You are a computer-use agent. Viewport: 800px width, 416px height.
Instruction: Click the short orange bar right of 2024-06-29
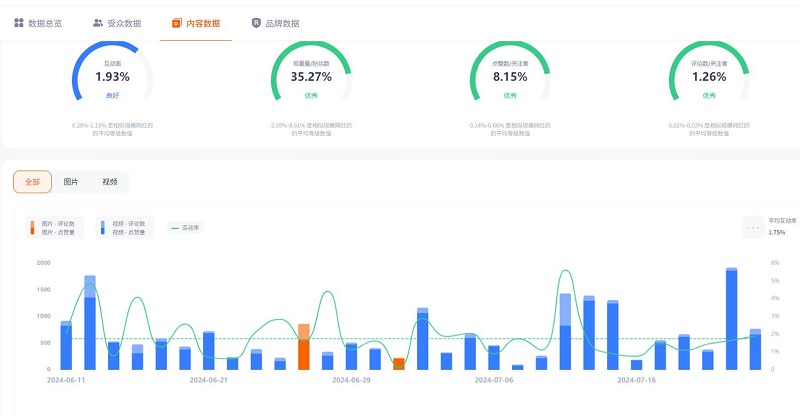[399, 364]
